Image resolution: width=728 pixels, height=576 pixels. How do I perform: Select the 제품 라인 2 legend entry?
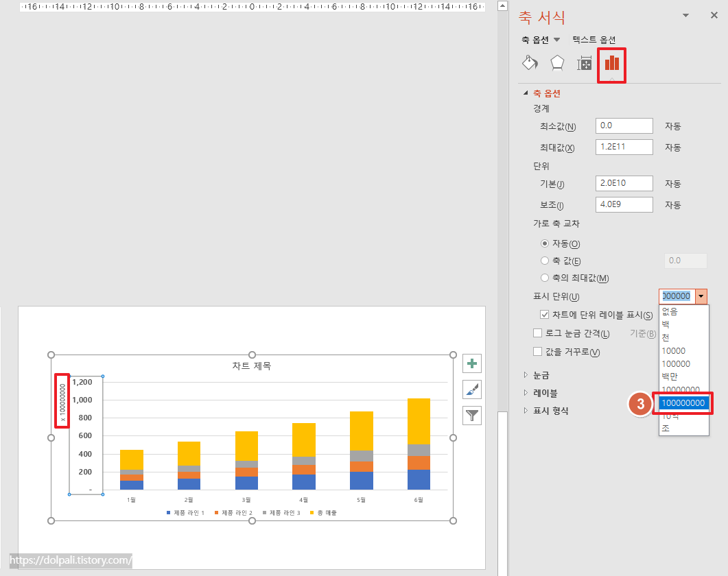pyautogui.click(x=233, y=513)
